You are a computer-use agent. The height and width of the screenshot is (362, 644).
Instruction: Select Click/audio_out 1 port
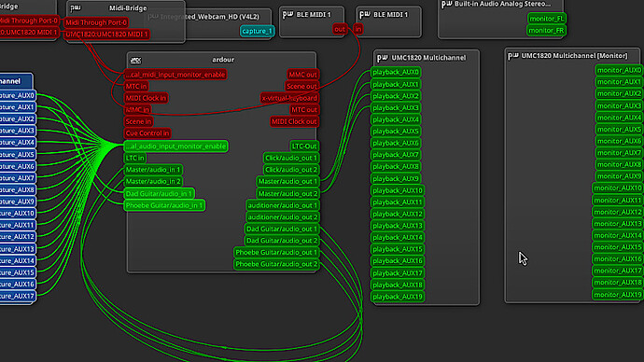tap(291, 158)
